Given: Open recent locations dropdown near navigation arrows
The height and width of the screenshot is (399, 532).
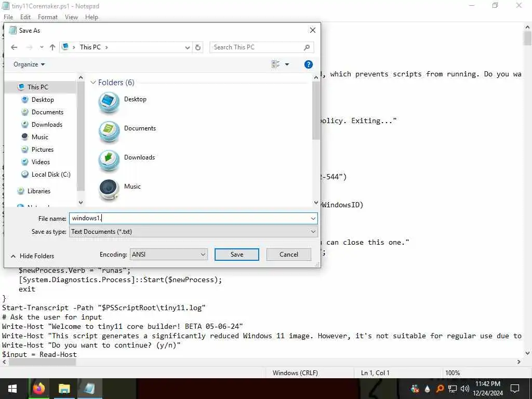Looking at the screenshot, I should (42, 47).
